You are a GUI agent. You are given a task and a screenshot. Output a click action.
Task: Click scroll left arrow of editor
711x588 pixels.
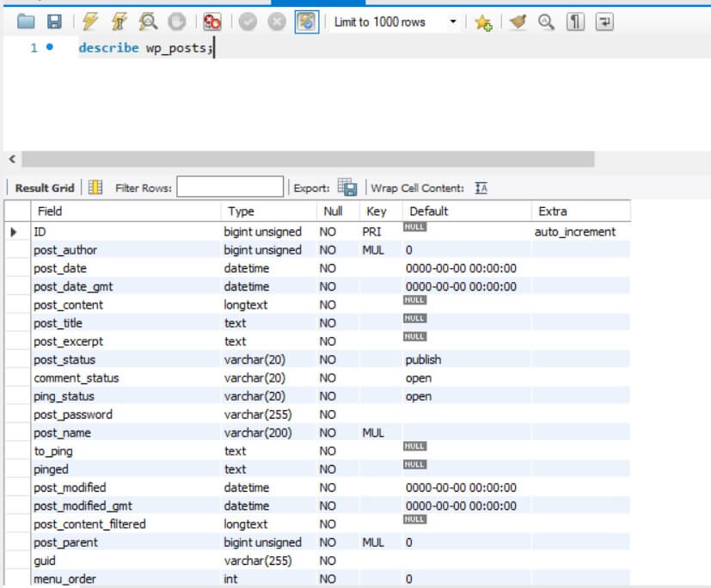click(12, 159)
